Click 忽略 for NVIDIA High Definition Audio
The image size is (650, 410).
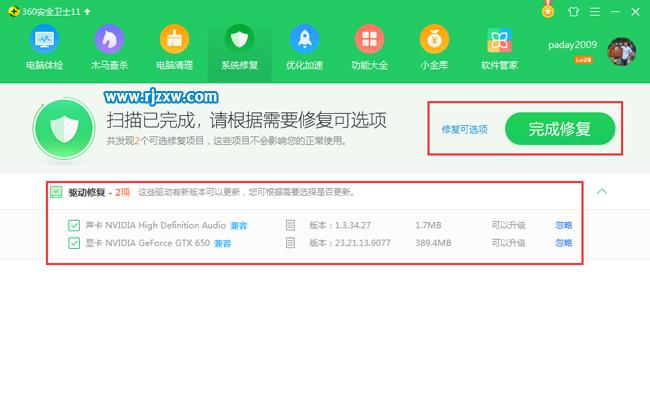coord(564,225)
